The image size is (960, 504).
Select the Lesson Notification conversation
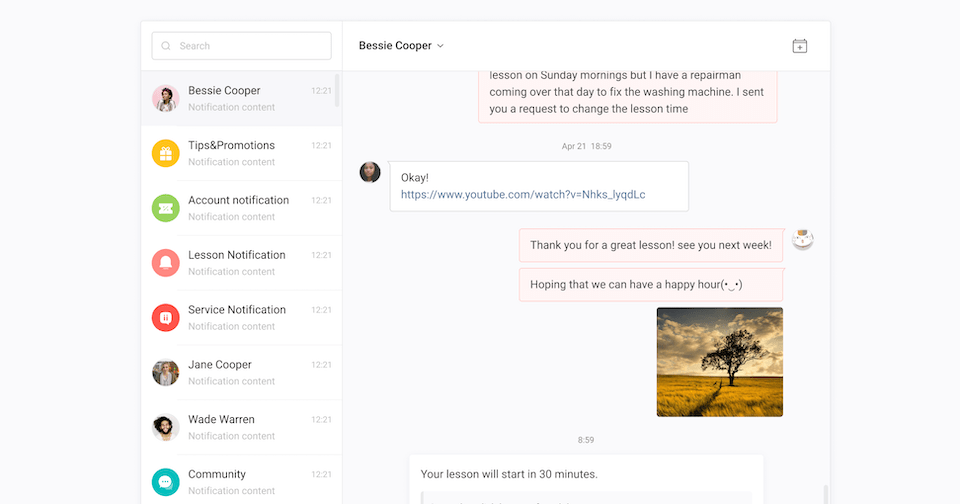pos(241,263)
